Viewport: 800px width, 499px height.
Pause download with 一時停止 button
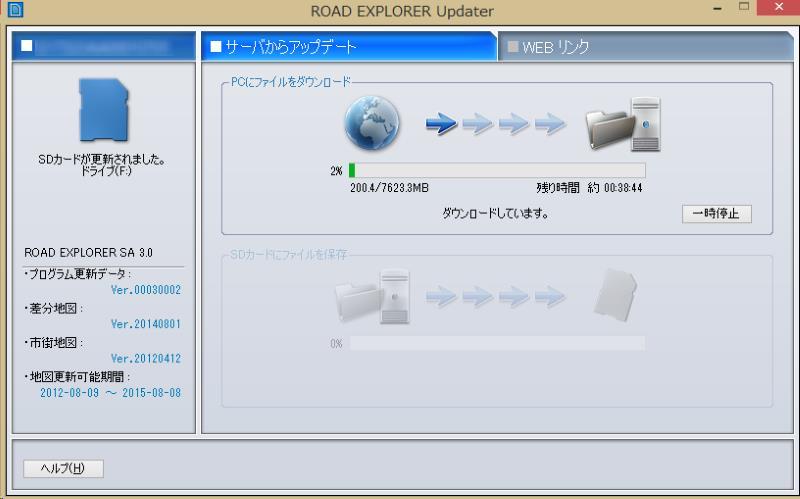tap(716, 214)
